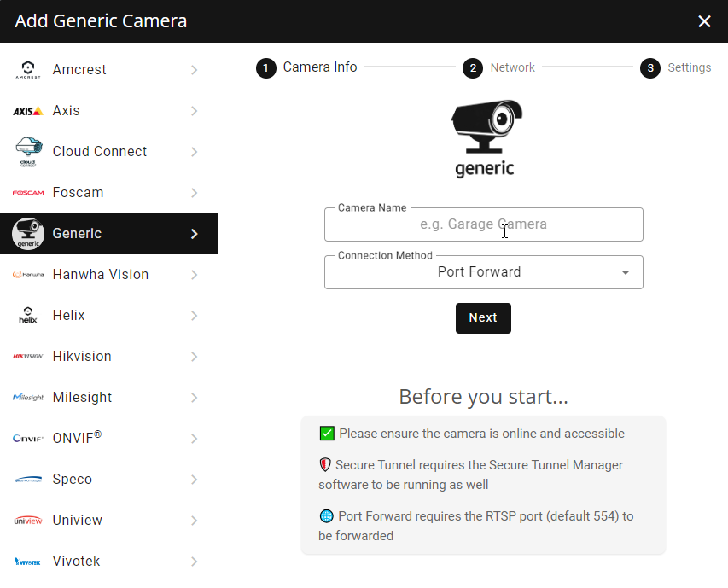Select Vivotek from the brand list
728x588 pixels.
tap(109, 562)
